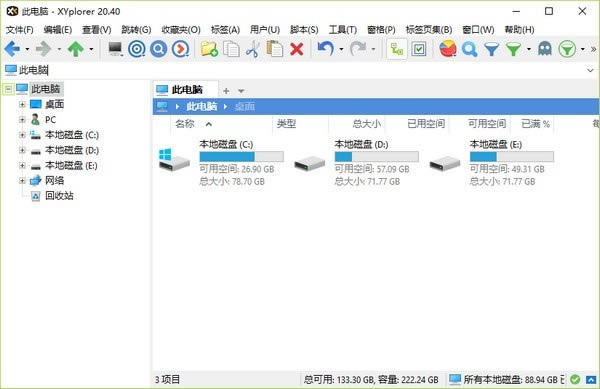Click 桌面 in the breadcrumb bar
Image resolution: width=600 pixels, height=389 pixels.
(x=244, y=106)
